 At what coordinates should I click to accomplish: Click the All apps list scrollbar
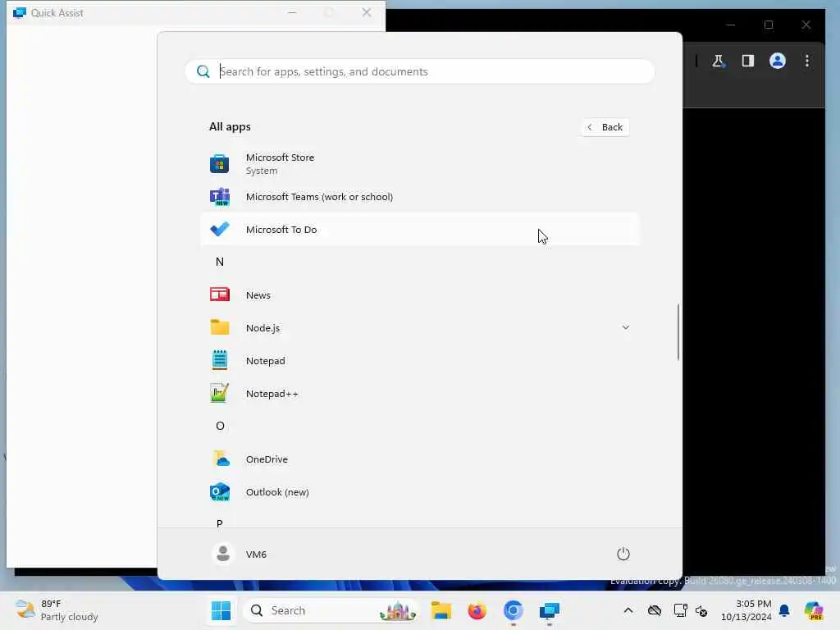(x=678, y=331)
